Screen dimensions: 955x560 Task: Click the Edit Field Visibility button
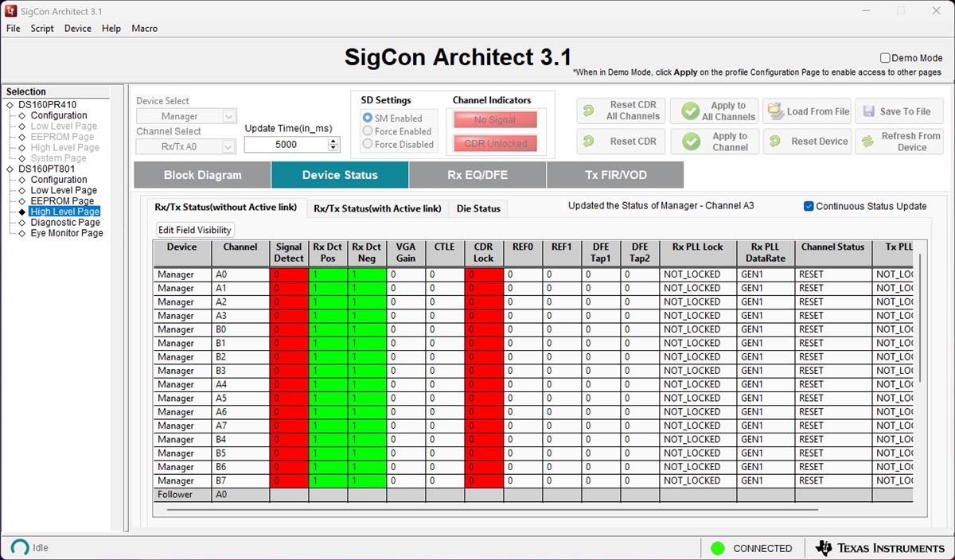[x=195, y=230]
